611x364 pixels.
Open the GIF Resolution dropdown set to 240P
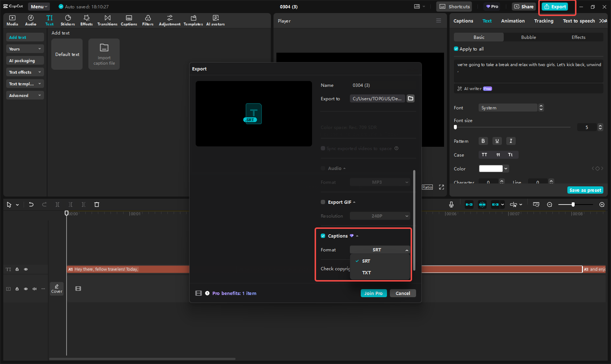[x=380, y=216]
